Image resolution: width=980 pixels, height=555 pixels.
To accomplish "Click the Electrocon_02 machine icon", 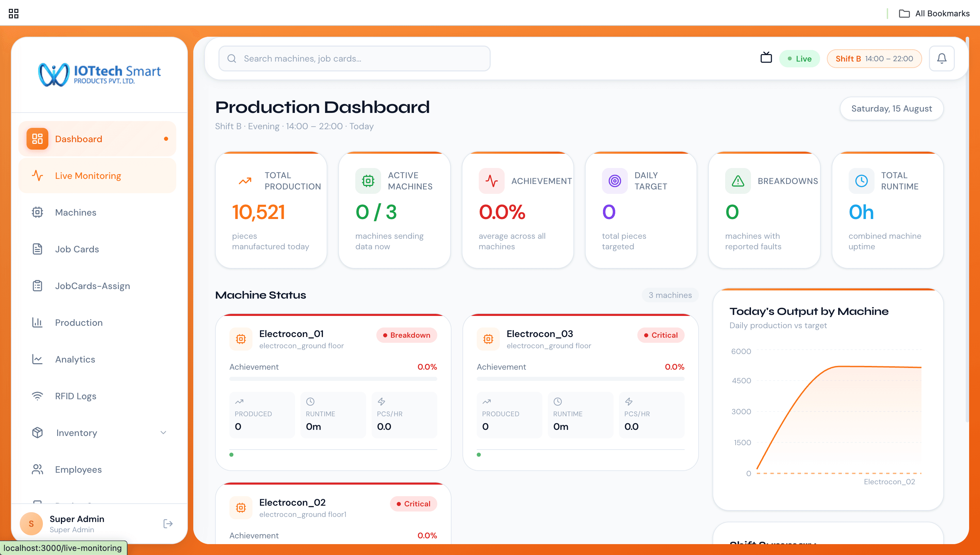I will [x=241, y=508].
